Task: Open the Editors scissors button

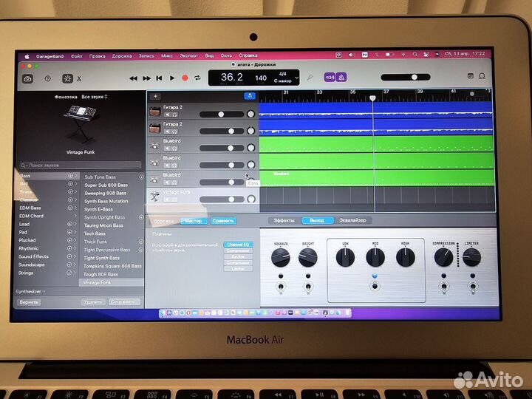Action: [x=79, y=79]
